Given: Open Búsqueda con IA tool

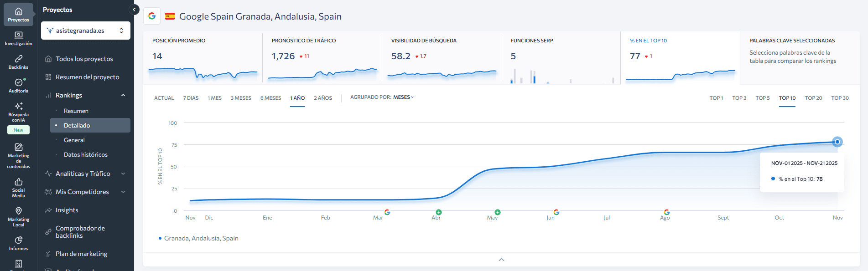Looking at the screenshot, I should tap(18, 112).
